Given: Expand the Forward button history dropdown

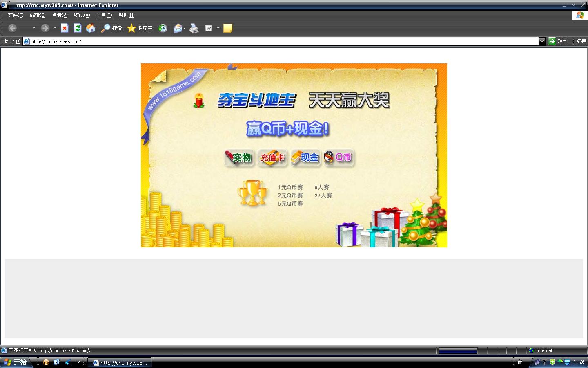Looking at the screenshot, I should (x=55, y=28).
